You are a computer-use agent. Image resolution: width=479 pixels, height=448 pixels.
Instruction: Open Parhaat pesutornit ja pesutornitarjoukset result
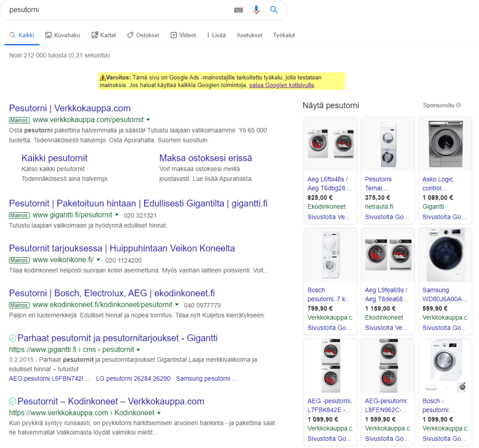[117, 338]
